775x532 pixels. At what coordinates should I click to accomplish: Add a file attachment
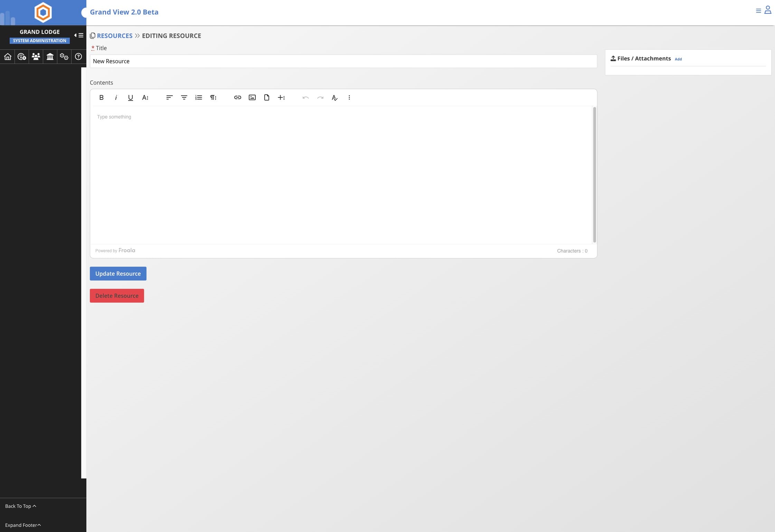(x=678, y=59)
